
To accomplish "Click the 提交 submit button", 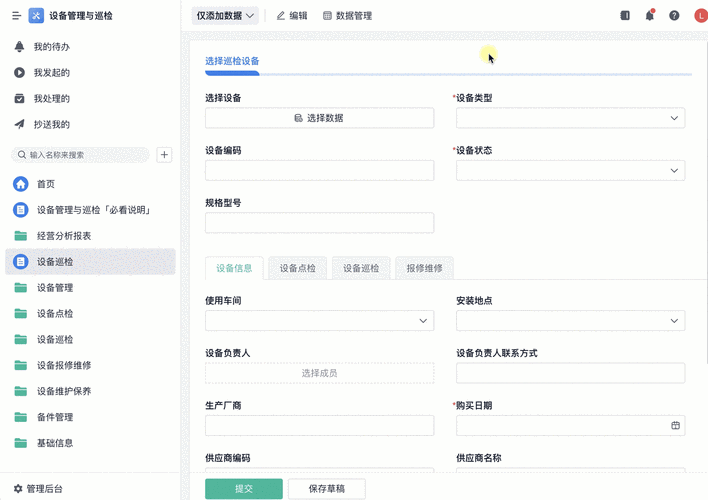I will coord(244,489).
